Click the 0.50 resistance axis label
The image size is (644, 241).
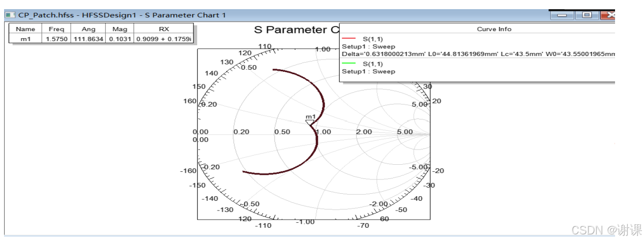[x=282, y=132]
